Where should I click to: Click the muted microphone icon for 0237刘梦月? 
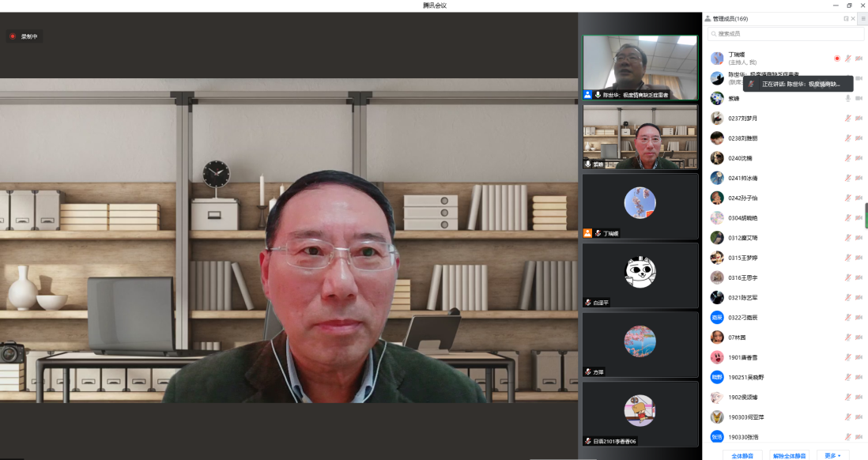847,119
